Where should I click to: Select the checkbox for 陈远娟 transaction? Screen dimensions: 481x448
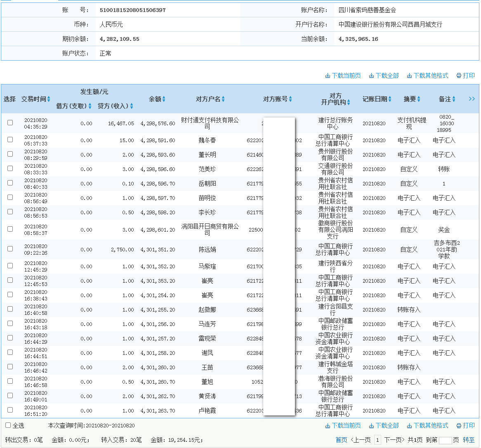point(10,249)
